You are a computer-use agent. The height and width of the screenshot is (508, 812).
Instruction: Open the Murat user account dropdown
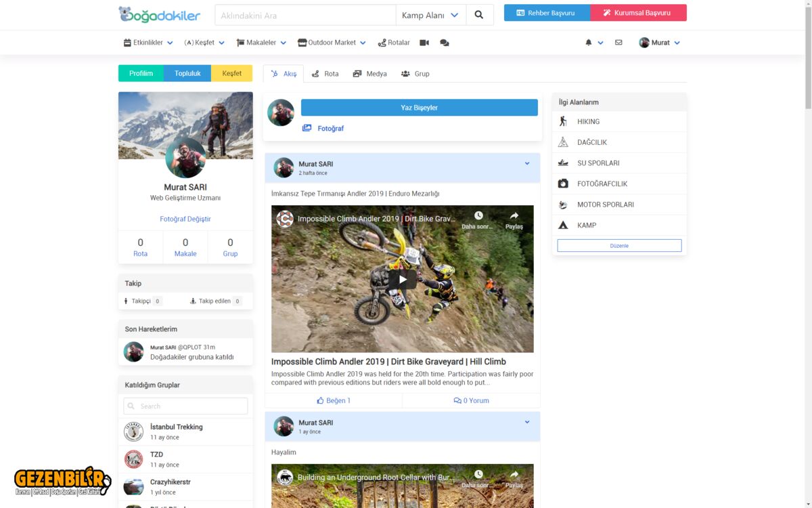[x=660, y=43]
